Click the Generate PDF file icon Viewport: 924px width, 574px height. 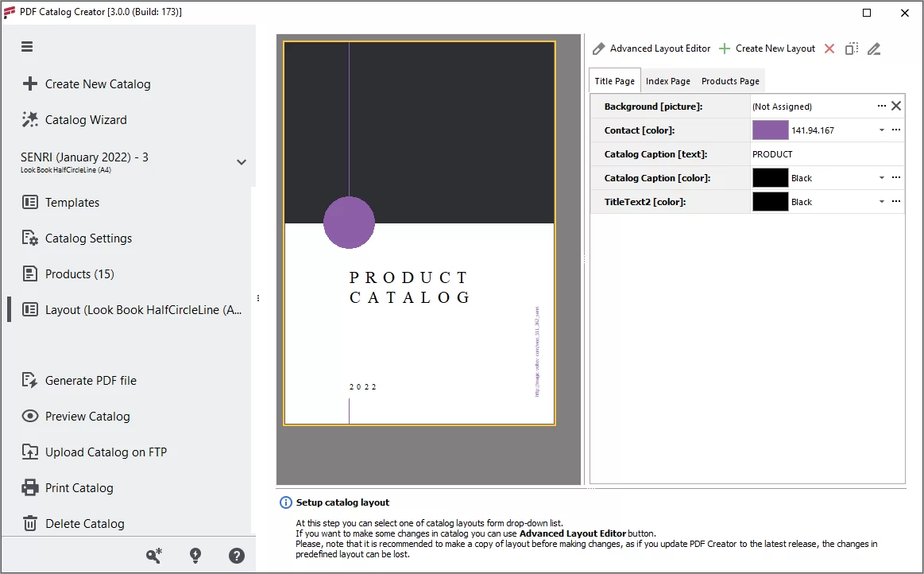point(30,380)
